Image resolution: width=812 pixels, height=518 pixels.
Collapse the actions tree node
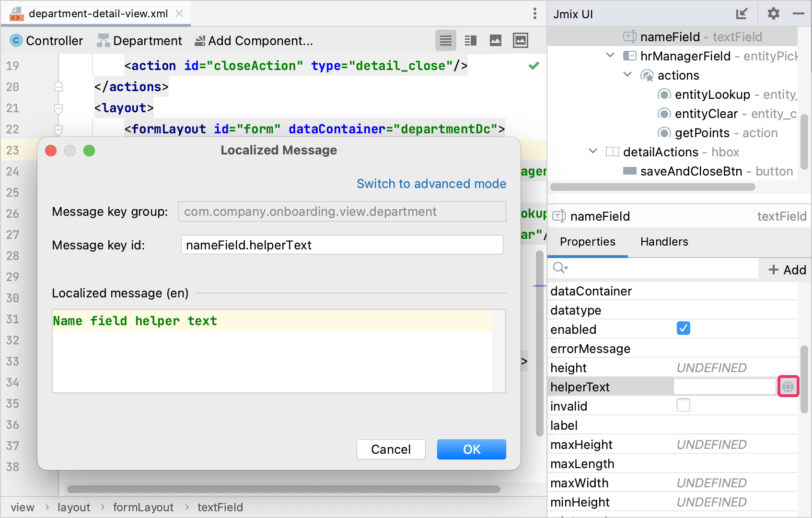tap(627, 74)
